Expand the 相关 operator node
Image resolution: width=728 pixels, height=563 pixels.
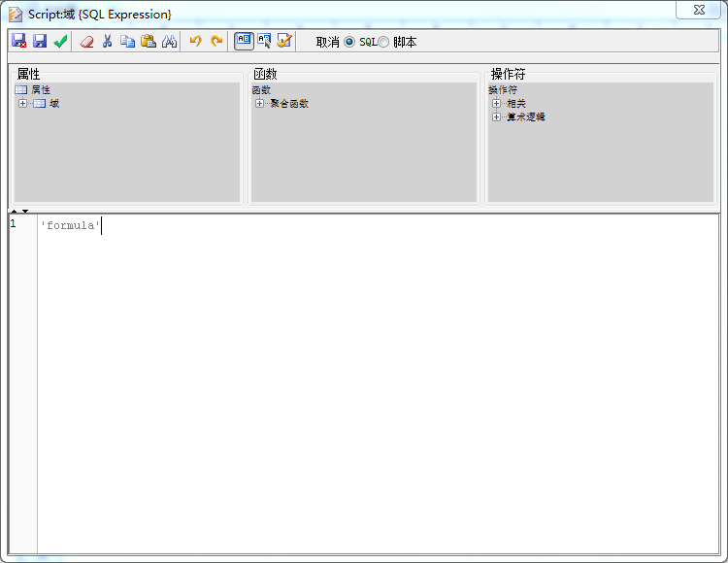496,103
